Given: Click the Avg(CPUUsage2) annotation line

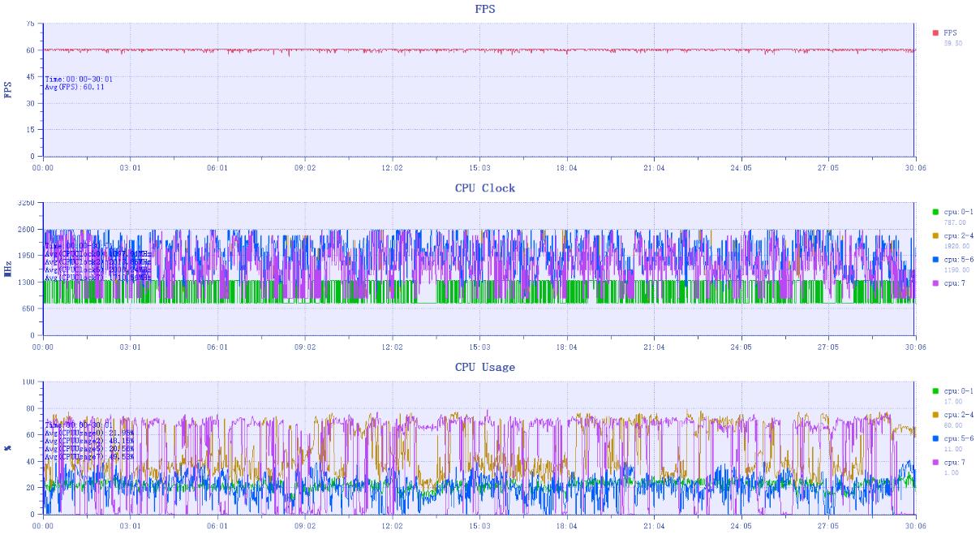Looking at the screenshot, I should click(89, 441).
